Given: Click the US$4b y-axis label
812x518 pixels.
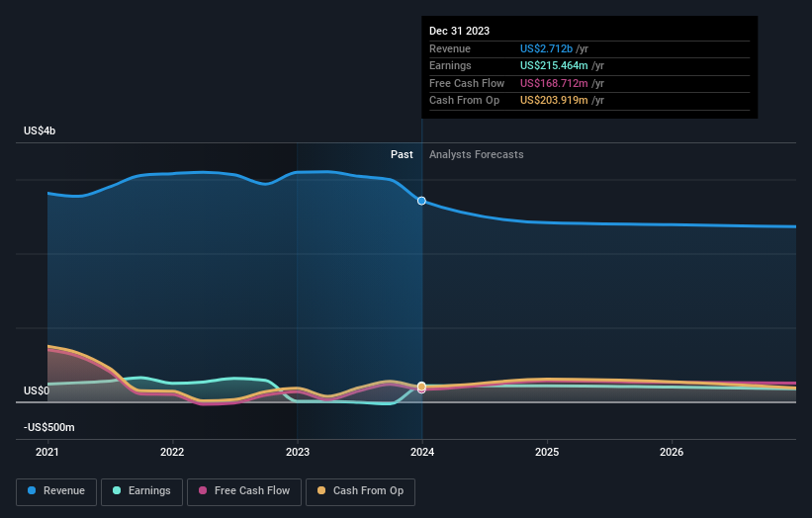Looking at the screenshot, I should pyautogui.click(x=40, y=130).
